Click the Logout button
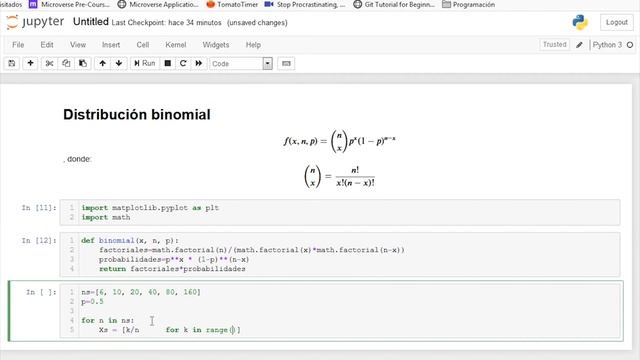 pyautogui.click(x=616, y=22)
